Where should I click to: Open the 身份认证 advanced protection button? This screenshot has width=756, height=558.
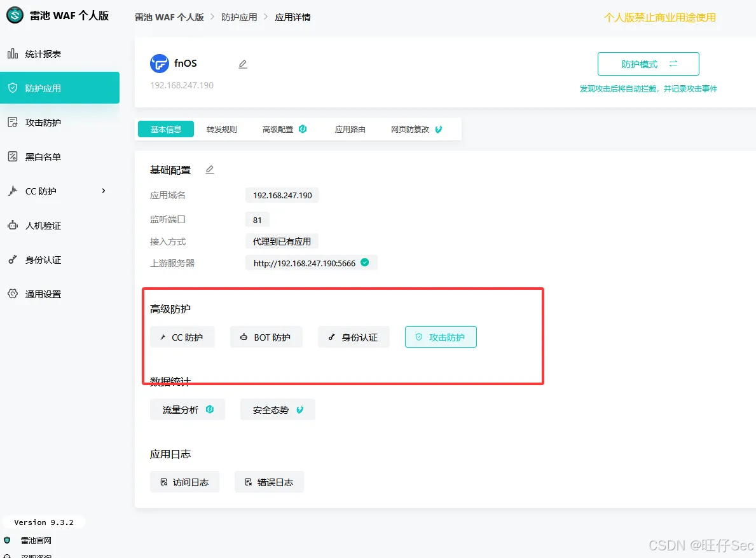click(354, 337)
